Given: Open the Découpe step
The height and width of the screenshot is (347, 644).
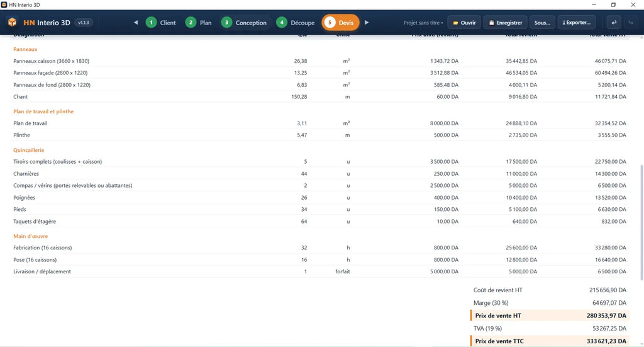Looking at the screenshot, I should pos(296,23).
